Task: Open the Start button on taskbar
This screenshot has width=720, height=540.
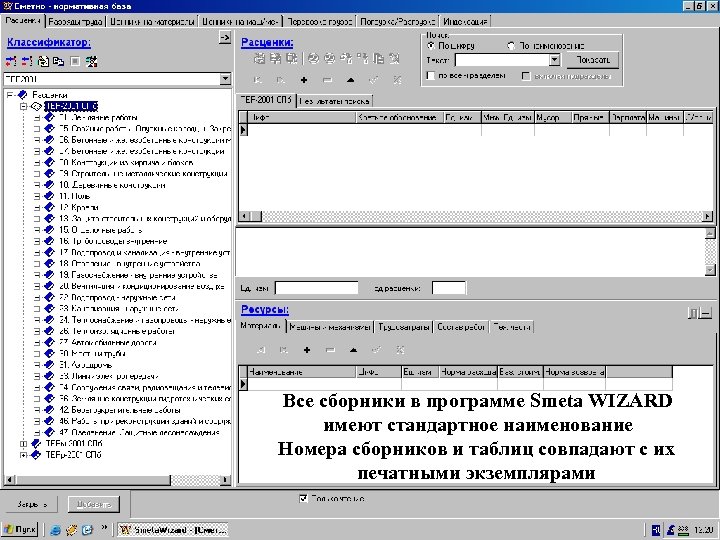Action: tap(20, 530)
